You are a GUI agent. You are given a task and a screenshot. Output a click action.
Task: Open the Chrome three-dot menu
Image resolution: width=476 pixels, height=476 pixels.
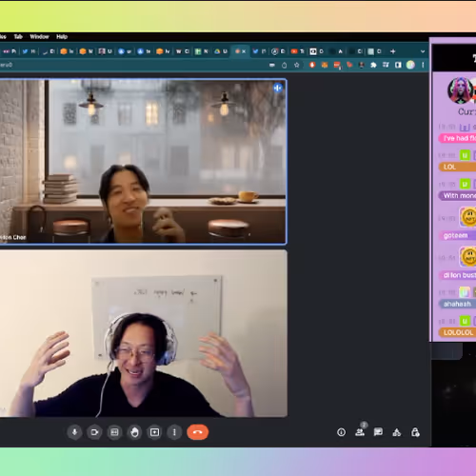tap(423, 65)
